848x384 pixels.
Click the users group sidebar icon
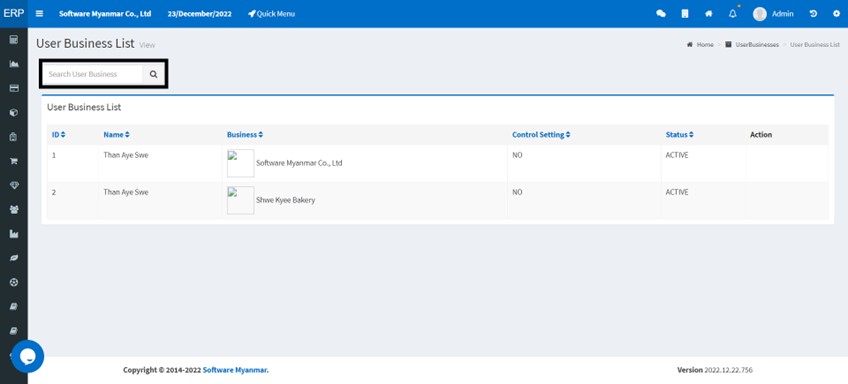tap(14, 210)
